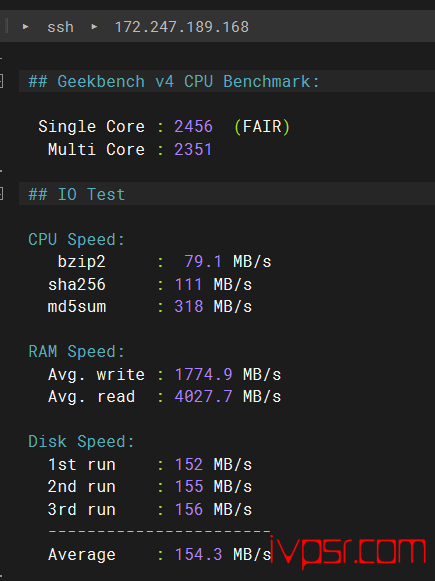The image size is (435, 581).
Task: Click the CPU Speed subsection label
Action: [x=76, y=240]
